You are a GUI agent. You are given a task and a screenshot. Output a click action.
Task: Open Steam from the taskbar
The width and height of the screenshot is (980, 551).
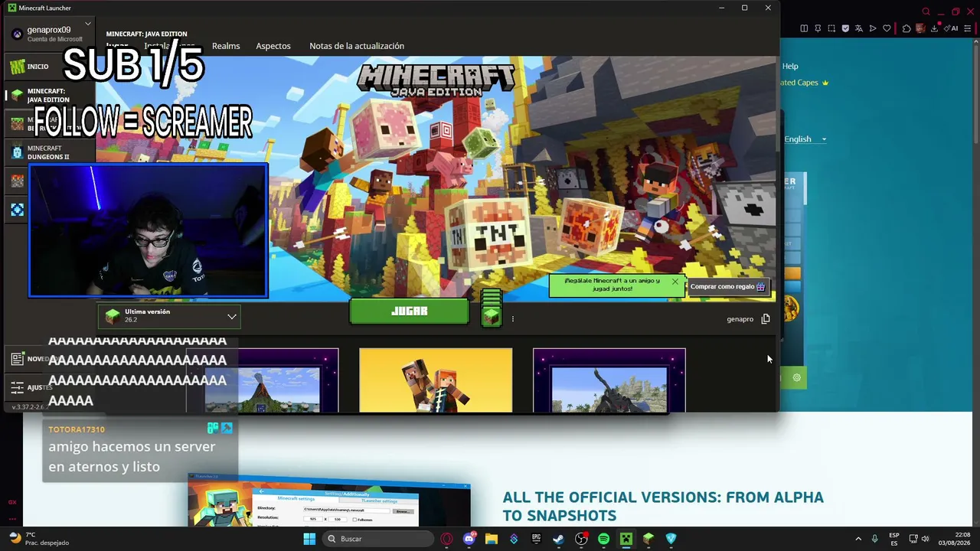pyautogui.click(x=559, y=539)
